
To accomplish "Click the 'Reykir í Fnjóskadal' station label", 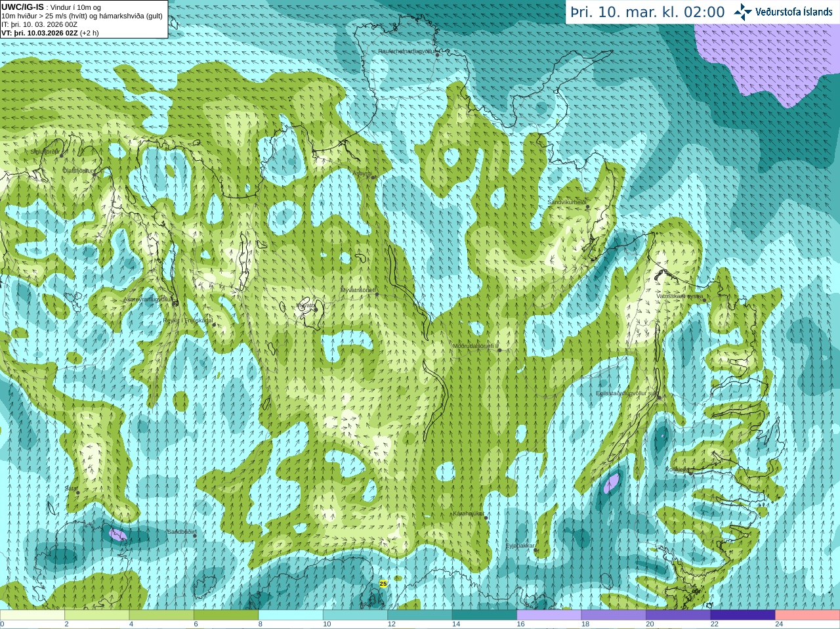I will (188, 320).
